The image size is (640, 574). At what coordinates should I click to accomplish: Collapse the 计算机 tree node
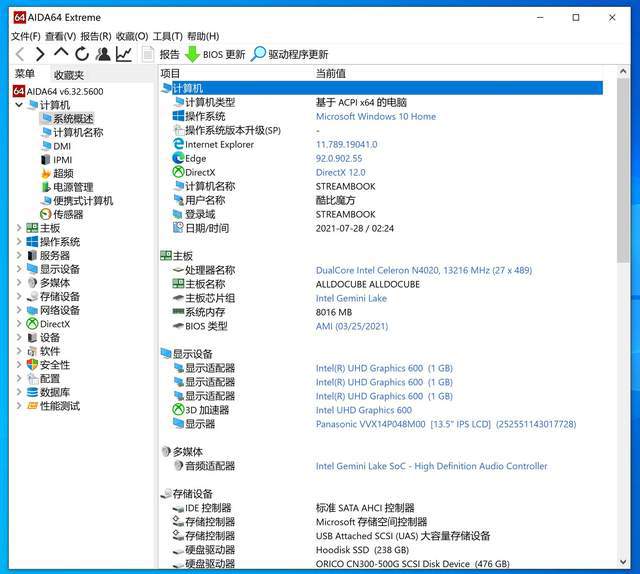tap(18, 105)
